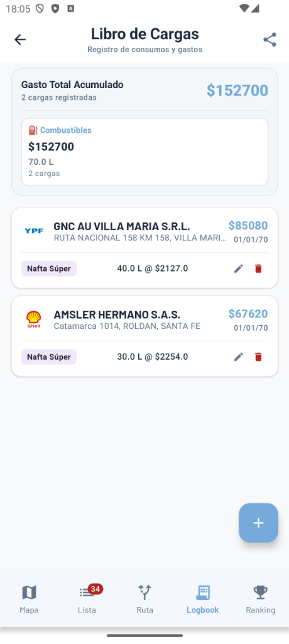Tap the Nafta Súper tag on Shell entry
Viewport: 289px width, 644px height.
pos(49,357)
